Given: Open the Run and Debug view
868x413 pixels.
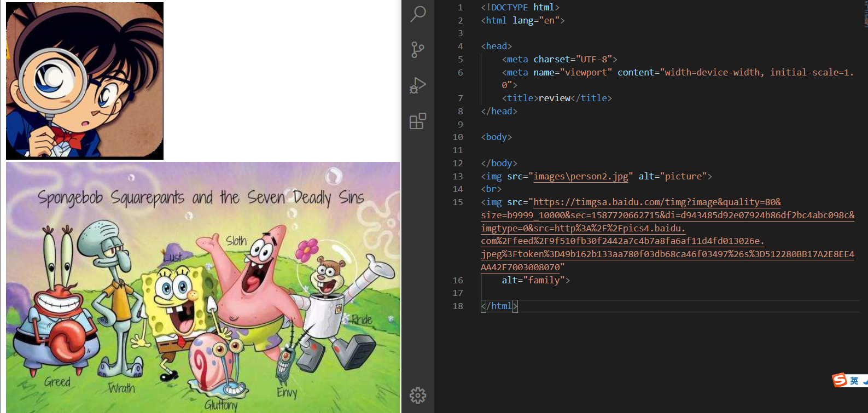Looking at the screenshot, I should 418,85.
